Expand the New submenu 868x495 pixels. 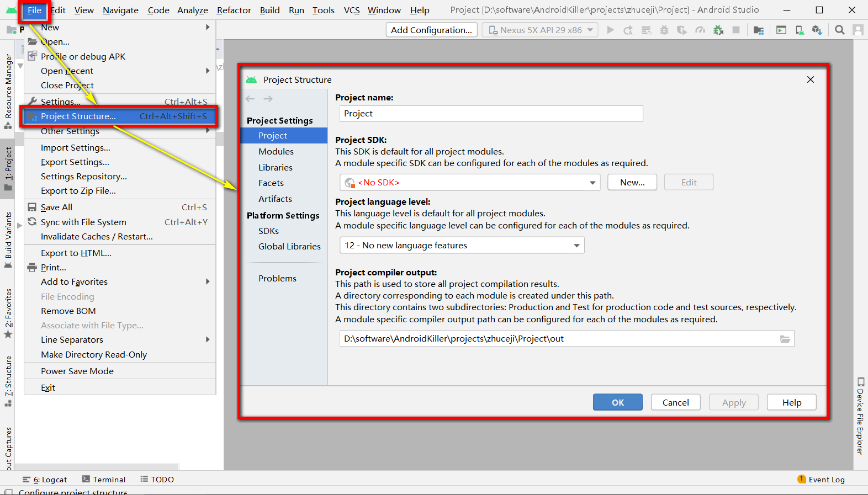(x=119, y=27)
